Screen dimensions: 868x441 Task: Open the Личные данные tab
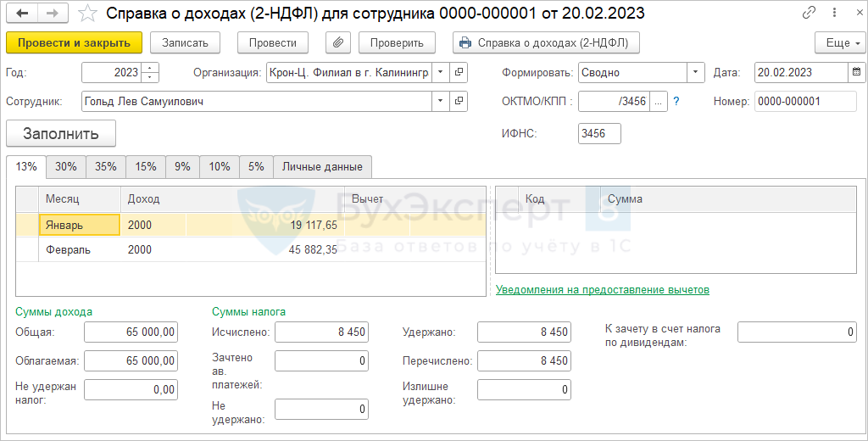coord(322,167)
